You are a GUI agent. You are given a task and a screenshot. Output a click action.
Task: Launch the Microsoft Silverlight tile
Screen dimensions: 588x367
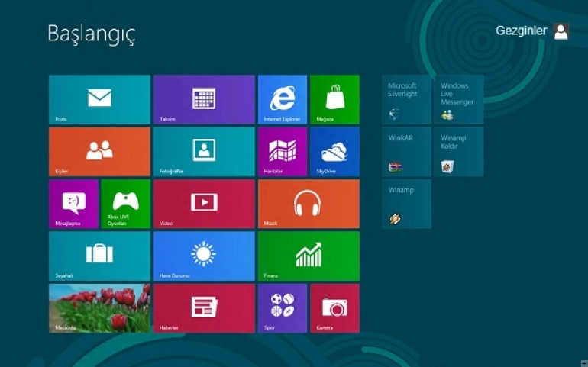(x=406, y=99)
